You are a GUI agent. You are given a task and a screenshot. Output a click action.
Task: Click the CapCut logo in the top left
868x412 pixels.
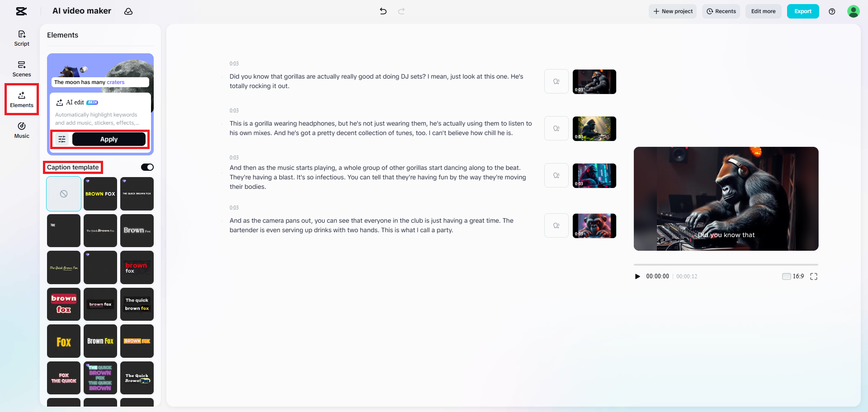(21, 11)
